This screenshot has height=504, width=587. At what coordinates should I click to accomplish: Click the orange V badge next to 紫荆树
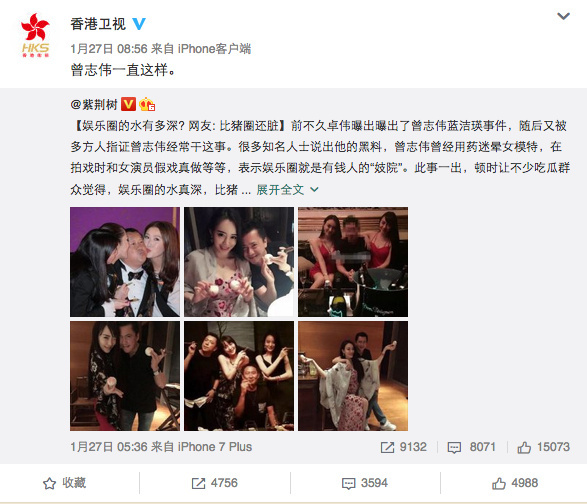coord(128,104)
